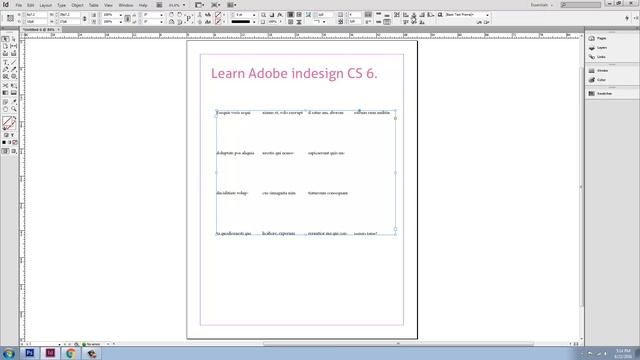Select the Pen tool
Viewport: 640px width, 360px height.
coord(5,69)
